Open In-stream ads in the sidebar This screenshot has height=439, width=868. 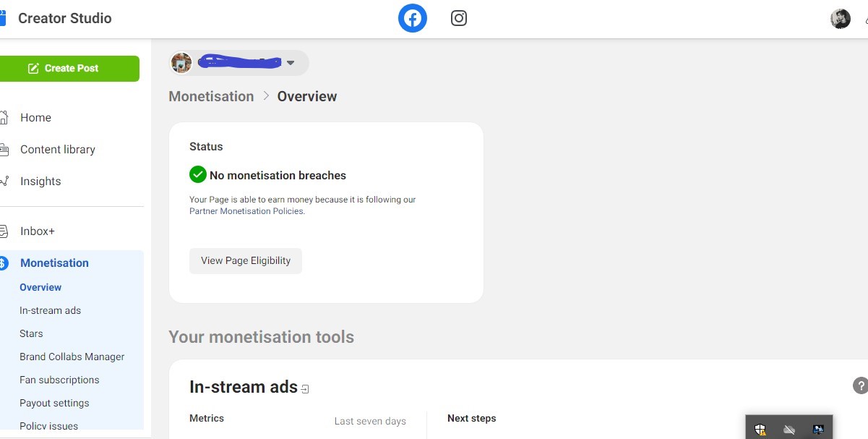pos(50,310)
